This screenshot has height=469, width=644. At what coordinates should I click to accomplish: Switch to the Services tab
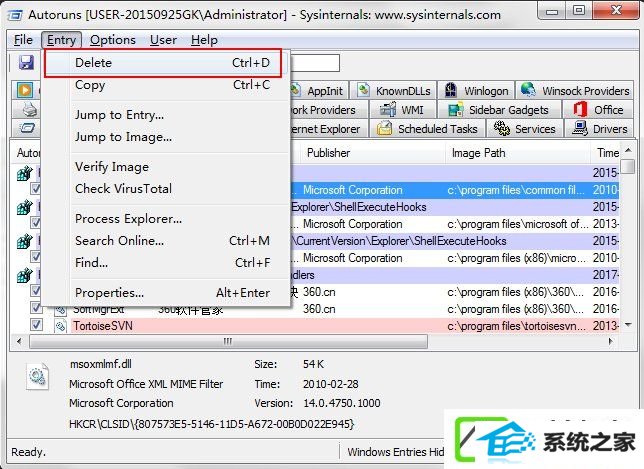pyautogui.click(x=524, y=129)
